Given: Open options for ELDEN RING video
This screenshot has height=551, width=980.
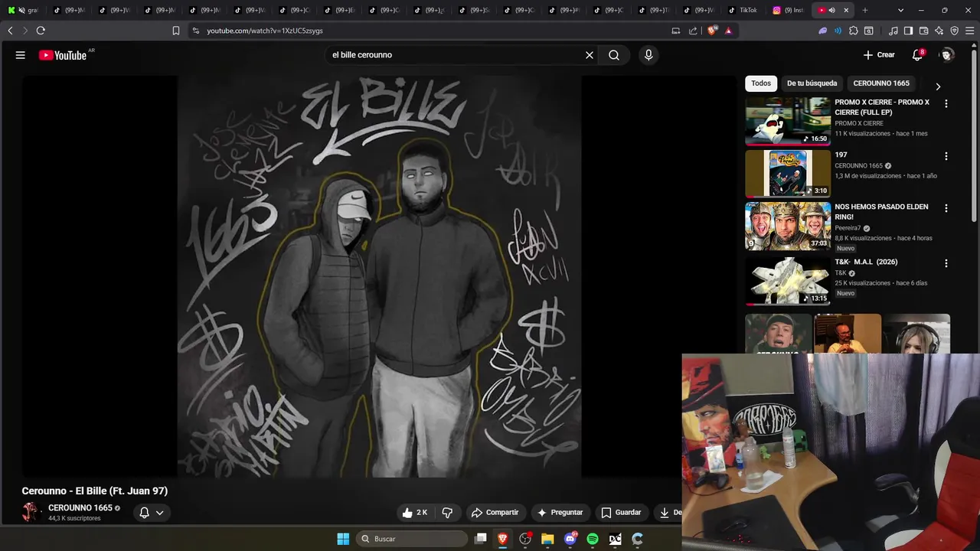Looking at the screenshot, I should 946,208.
